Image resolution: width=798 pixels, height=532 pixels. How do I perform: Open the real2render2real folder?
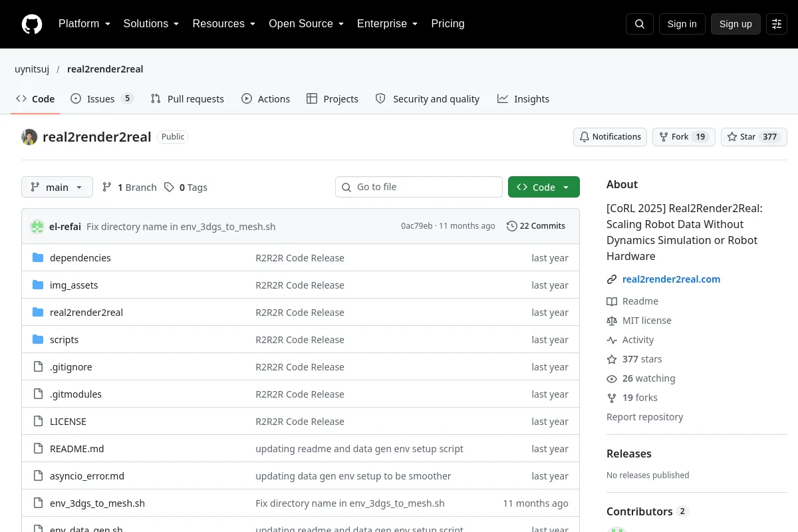[86, 313]
